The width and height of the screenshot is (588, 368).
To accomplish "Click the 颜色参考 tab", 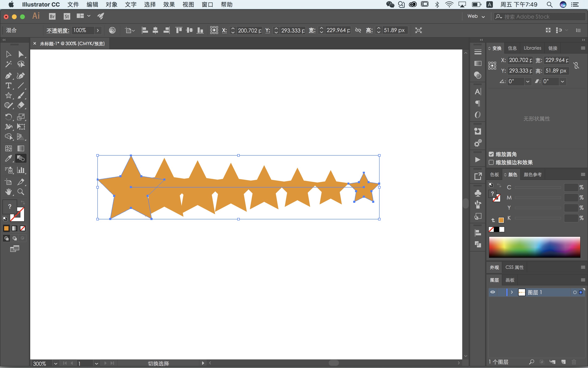I will click(533, 175).
